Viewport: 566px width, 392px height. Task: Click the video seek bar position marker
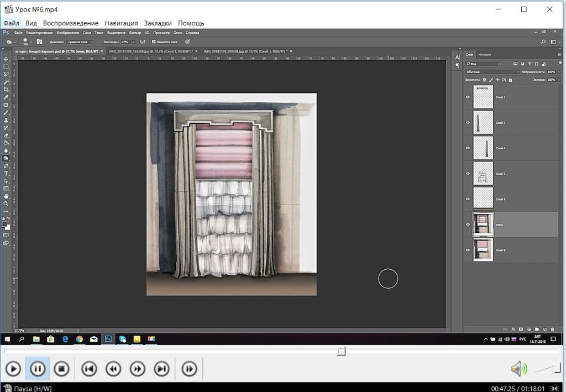[342, 351]
